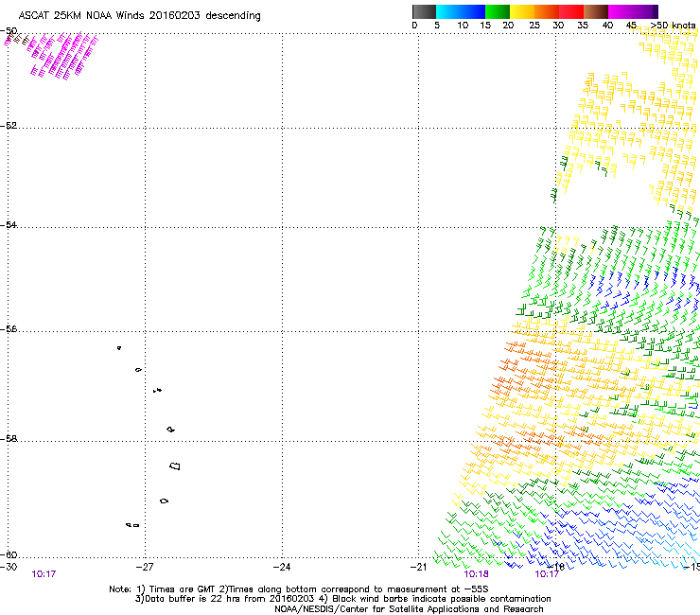Click the -24 longitude axis label

[x=282, y=567]
